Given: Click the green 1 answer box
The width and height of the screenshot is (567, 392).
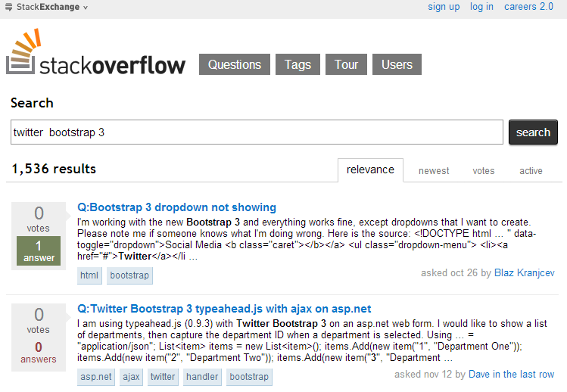Looking at the screenshot, I should tap(39, 251).
